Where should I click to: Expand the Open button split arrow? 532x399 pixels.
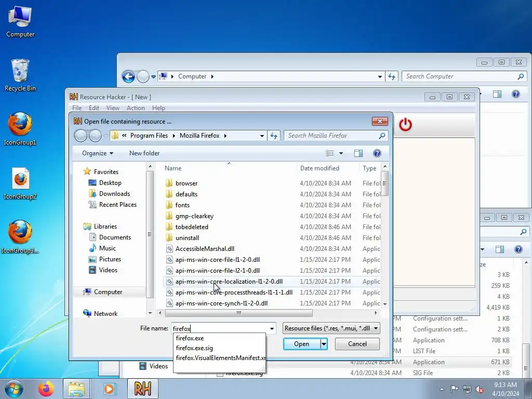[324, 344]
